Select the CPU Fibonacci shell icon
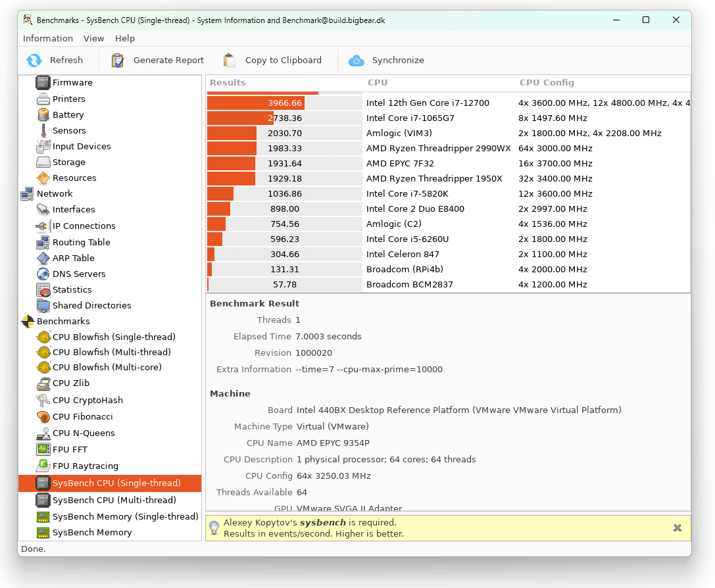This screenshot has width=715, height=588. click(43, 416)
